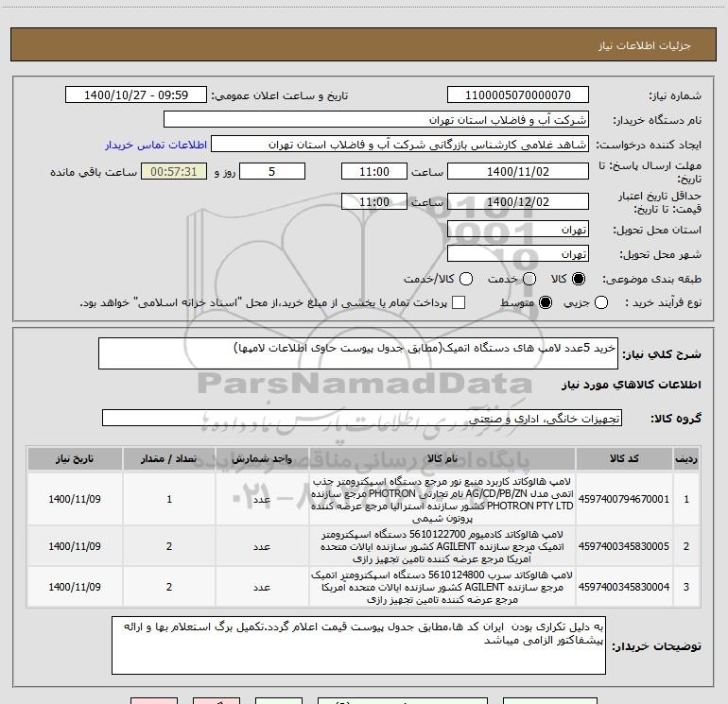Click the عدد unit cell in row 2
This screenshot has height=704, width=728.
point(262,546)
